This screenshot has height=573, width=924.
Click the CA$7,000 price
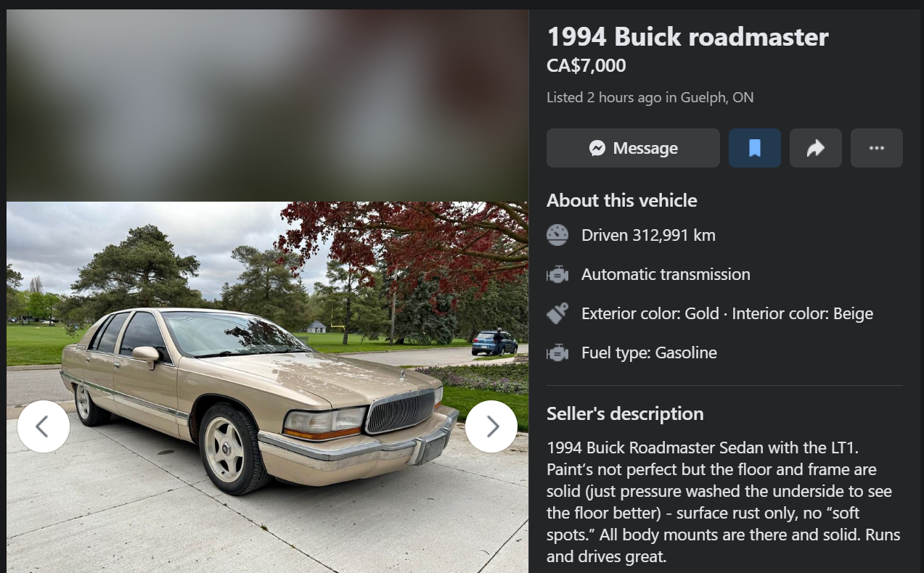pos(586,66)
